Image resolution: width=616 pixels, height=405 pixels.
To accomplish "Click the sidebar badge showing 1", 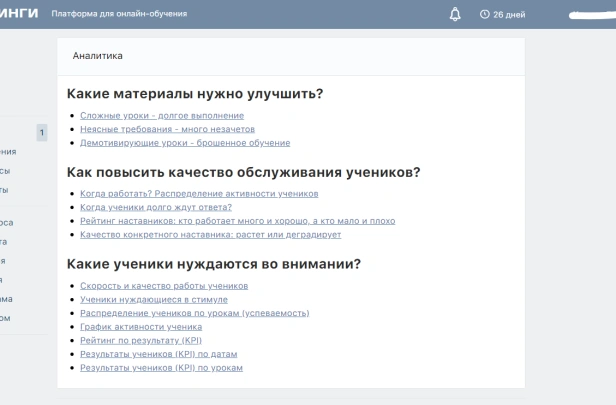I will tap(42, 132).
